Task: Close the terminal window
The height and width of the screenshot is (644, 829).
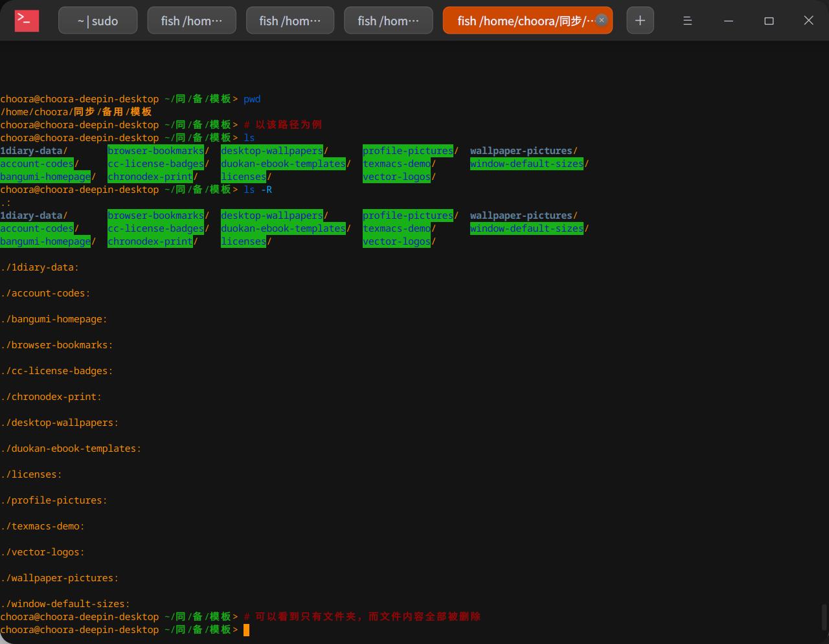Action: pos(808,21)
